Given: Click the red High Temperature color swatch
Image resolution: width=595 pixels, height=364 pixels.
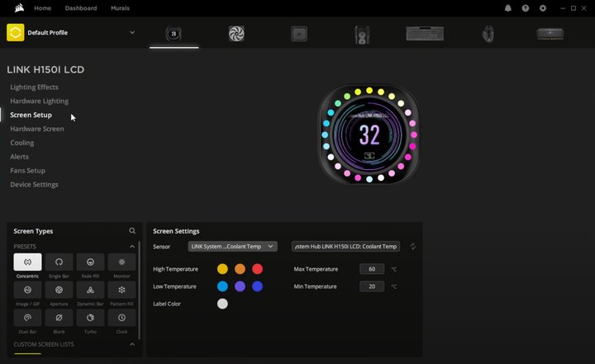Looking at the screenshot, I should coord(257,269).
